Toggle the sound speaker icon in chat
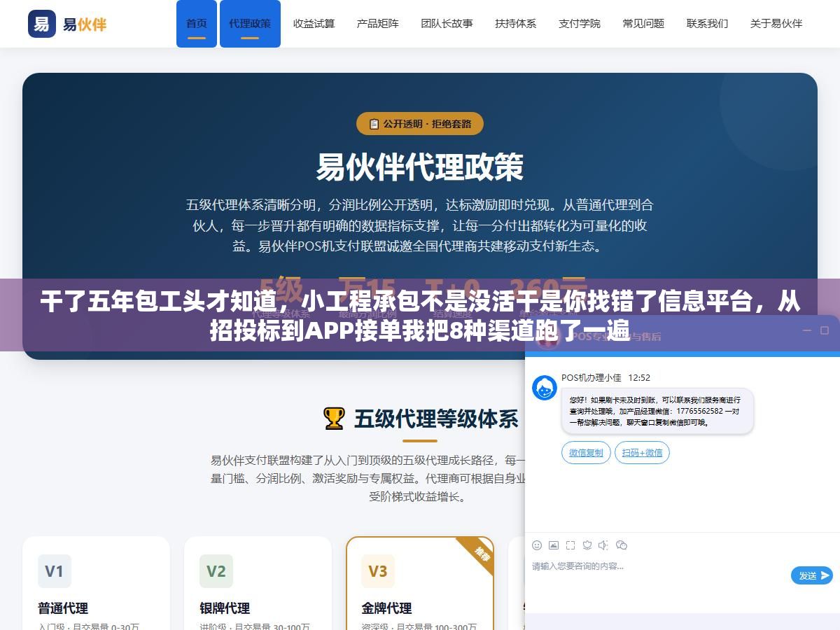Screen dimensions: 840x630 [x=603, y=545]
